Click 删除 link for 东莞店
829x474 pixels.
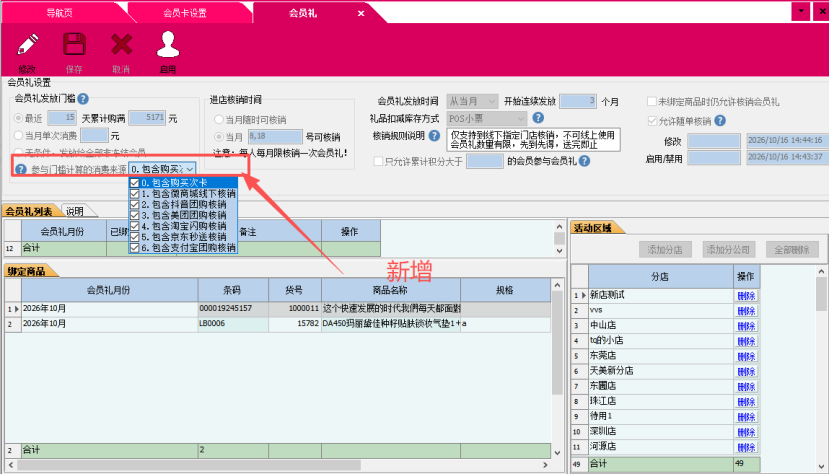pyautogui.click(x=746, y=357)
